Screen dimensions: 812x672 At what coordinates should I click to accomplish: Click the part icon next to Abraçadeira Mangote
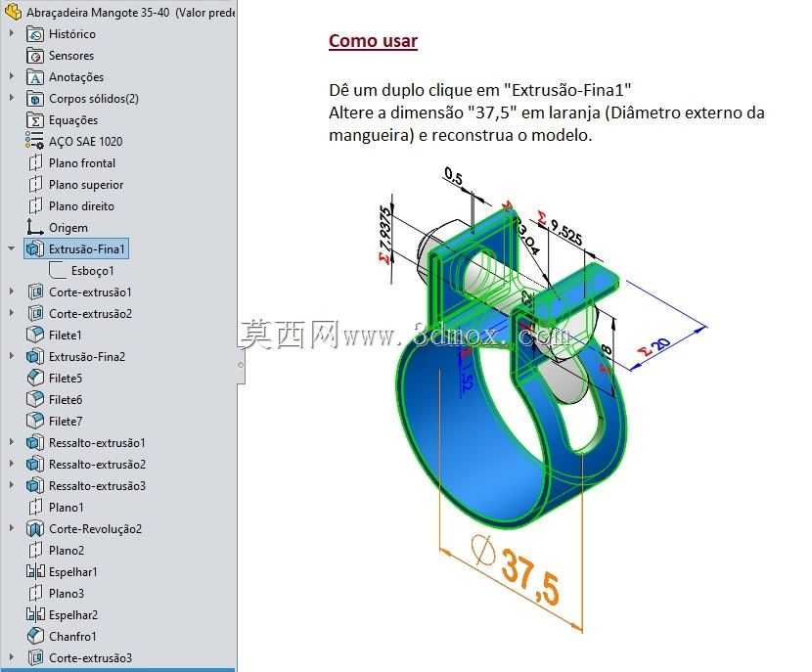[x=13, y=12]
